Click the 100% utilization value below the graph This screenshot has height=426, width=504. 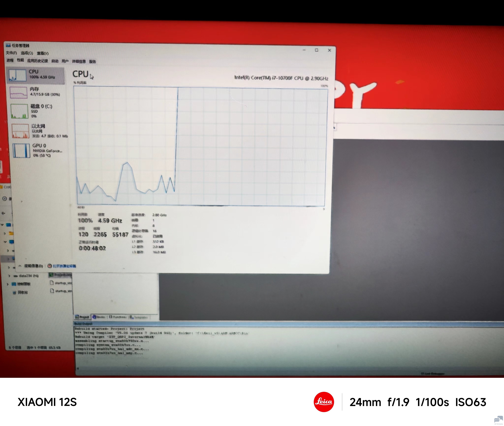tap(85, 221)
